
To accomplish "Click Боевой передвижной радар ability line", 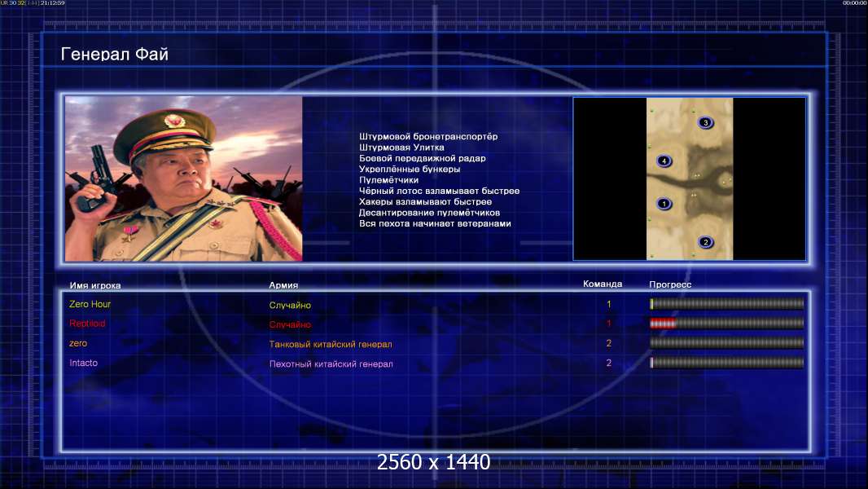I will pyautogui.click(x=423, y=158).
